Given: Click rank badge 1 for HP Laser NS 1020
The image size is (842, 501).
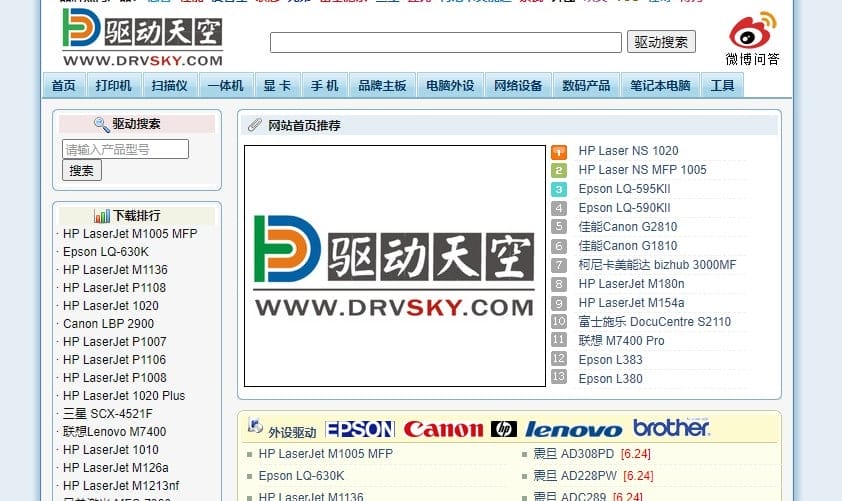Looking at the screenshot, I should pyautogui.click(x=559, y=152).
